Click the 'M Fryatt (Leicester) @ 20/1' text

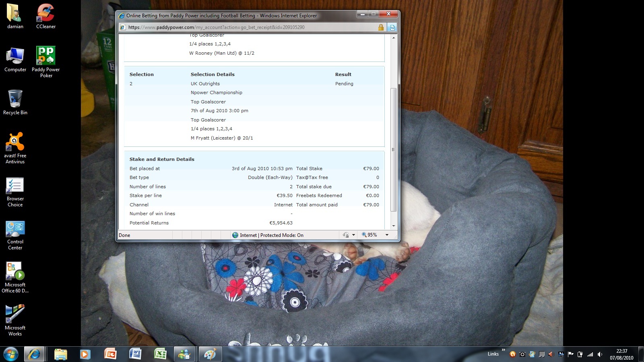pyautogui.click(x=222, y=138)
